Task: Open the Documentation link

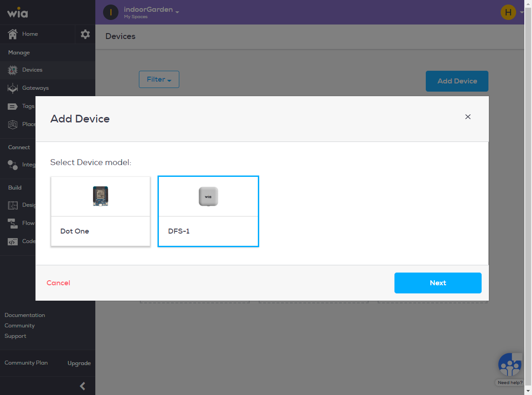Action: 25,315
